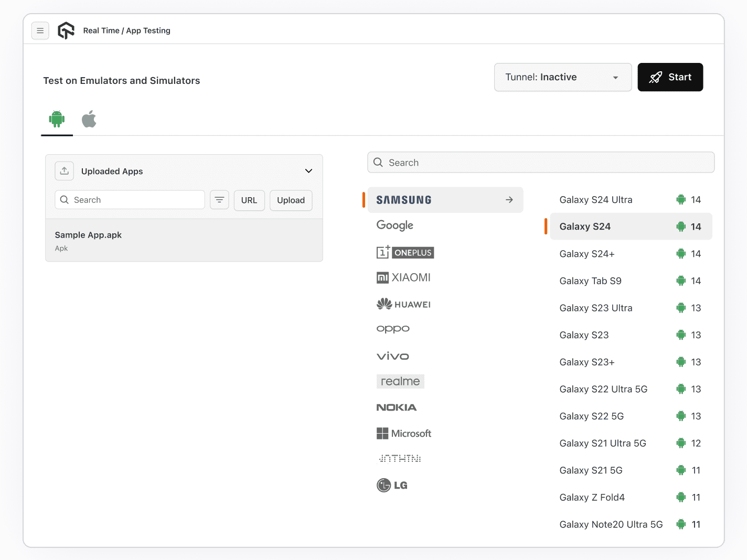Click the app logo in the top bar
This screenshot has width=747, height=560.
tap(66, 30)
